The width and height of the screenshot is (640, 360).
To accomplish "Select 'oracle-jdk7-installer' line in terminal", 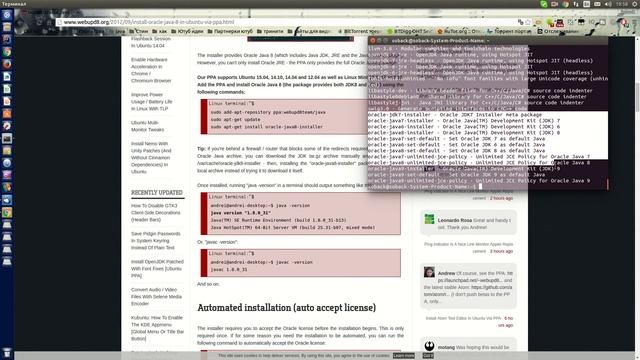I will pos(455,115).
